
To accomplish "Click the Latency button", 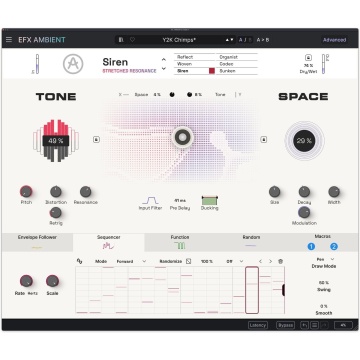I will click(258, 325).
